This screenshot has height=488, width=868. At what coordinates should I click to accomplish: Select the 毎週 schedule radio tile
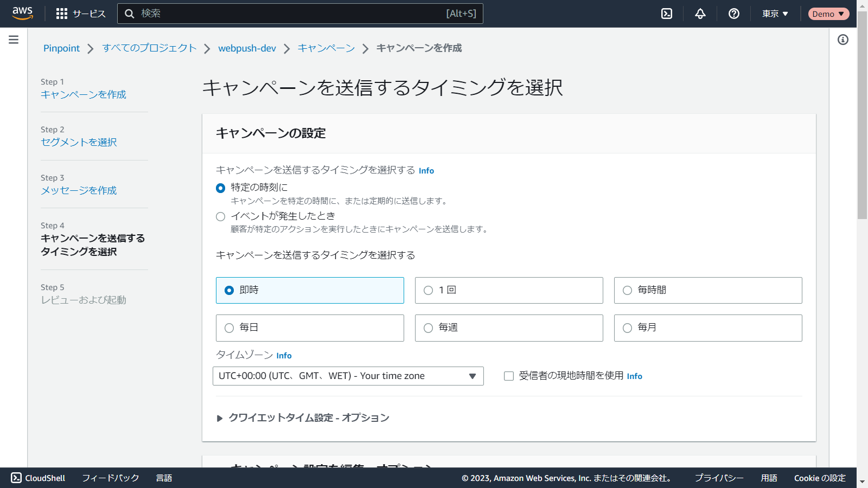(x=429, y=328)
